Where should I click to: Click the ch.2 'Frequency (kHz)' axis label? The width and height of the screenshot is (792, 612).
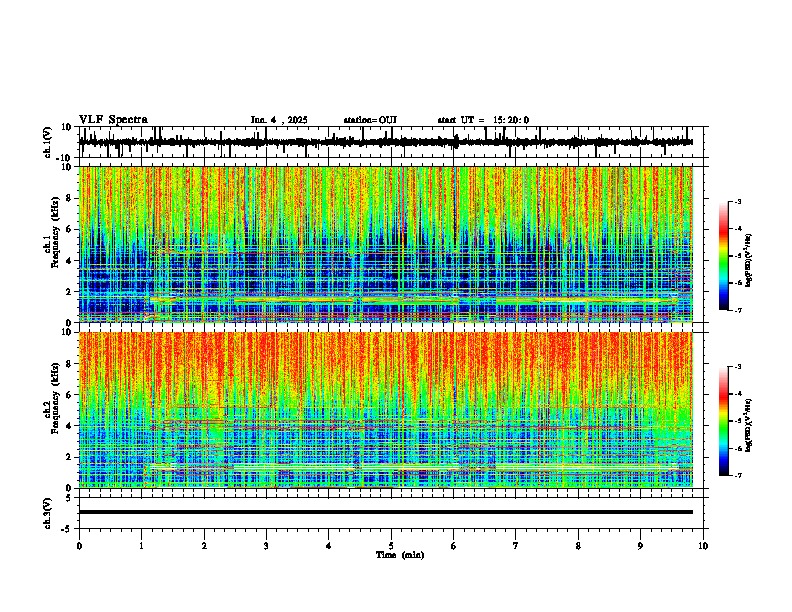click(x=55, y=398)
